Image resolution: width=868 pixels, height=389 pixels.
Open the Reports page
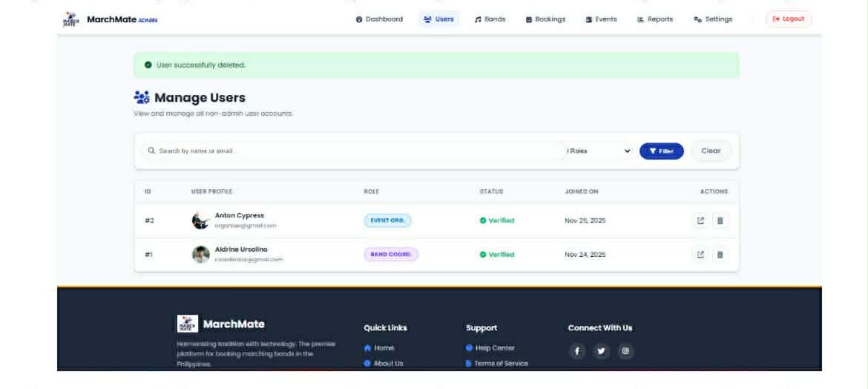655,19
